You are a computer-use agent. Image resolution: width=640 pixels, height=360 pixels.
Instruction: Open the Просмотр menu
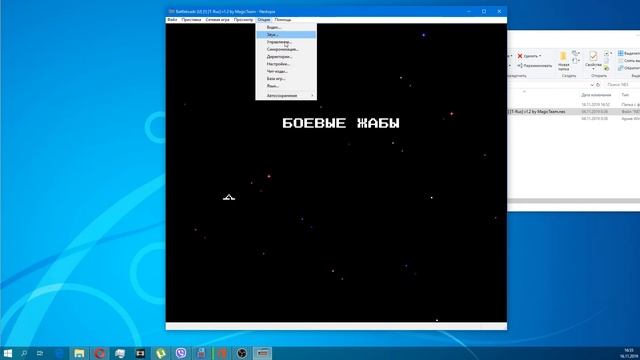pyautogui.click(x=243, y=20)
